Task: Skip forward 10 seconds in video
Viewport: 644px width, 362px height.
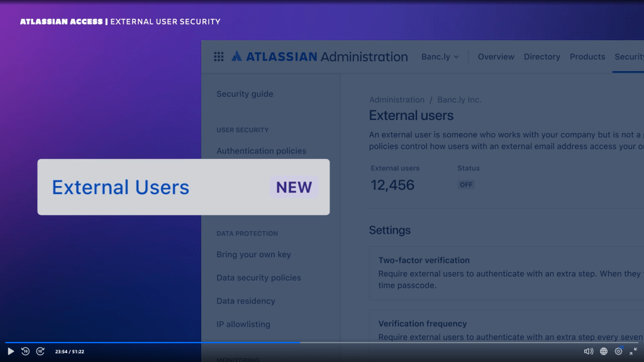Action: [x=40, y=351]
